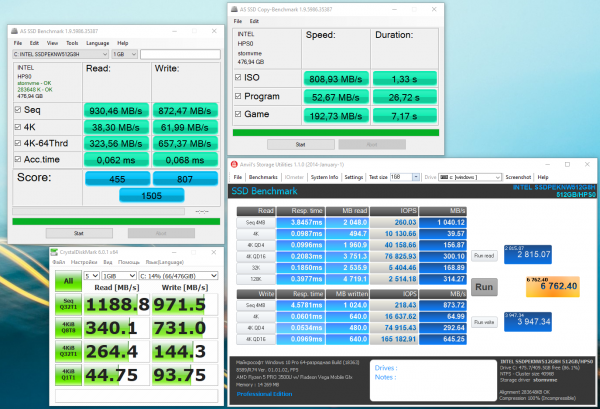Click the green All button in CrystalDiskMark

coord(68,281)
